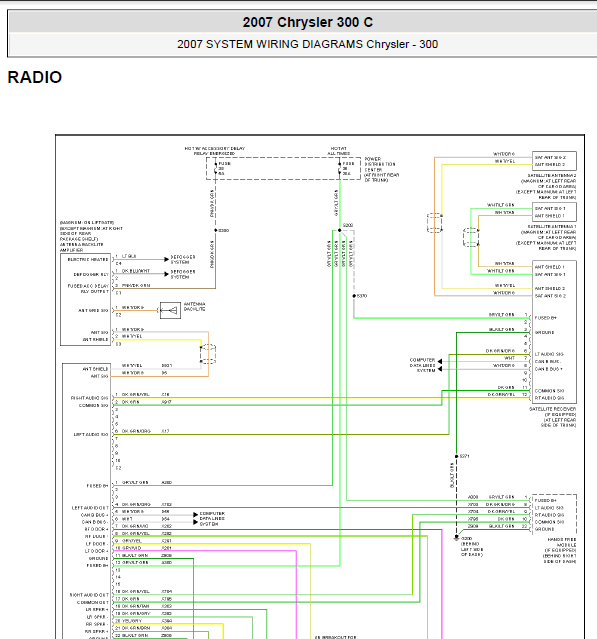The width and height of the screenshot is (597, 639).
Task: Click the arrowhead on the DK BLU/WHT defogger wire
Action: tap(166, 274)
